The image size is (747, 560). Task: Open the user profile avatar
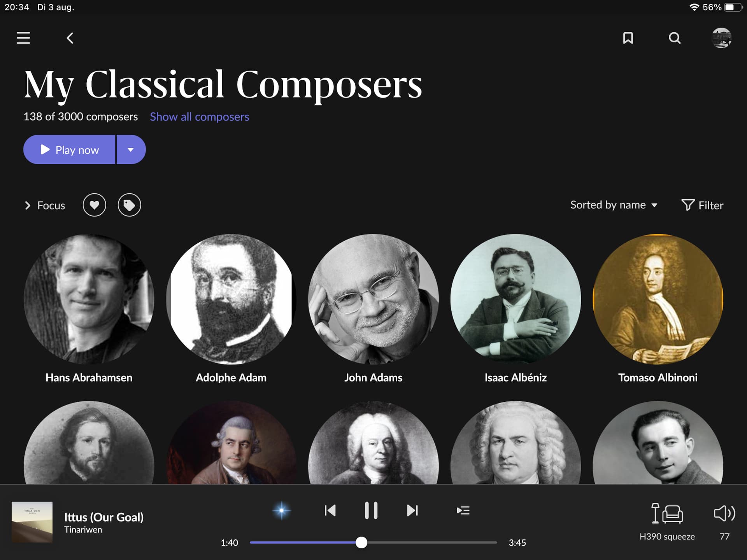[722, 38]
